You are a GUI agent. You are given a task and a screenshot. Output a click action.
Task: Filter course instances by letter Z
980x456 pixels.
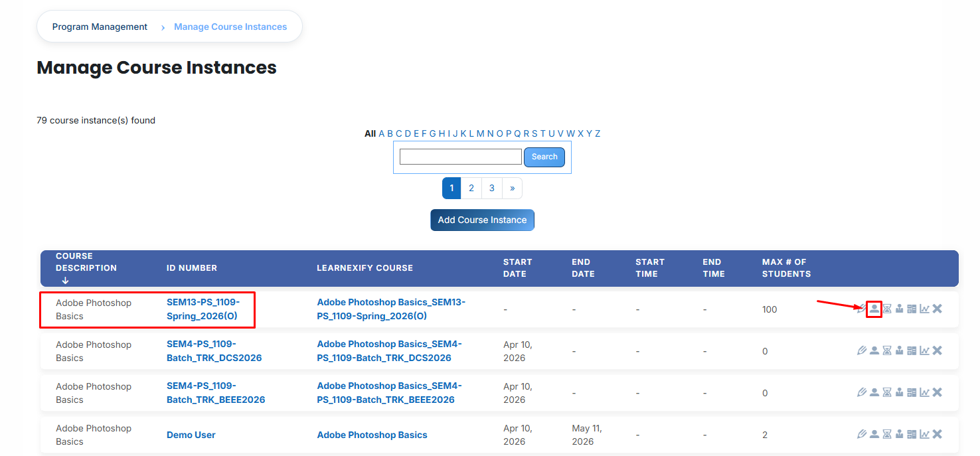coord(598,133)
